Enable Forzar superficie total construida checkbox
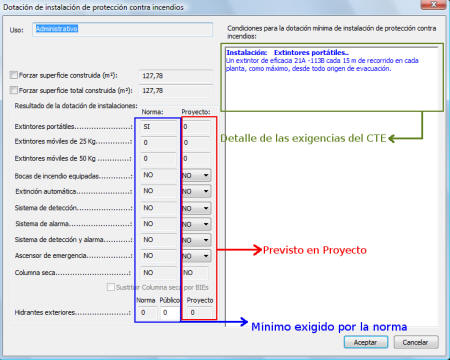 14,90
